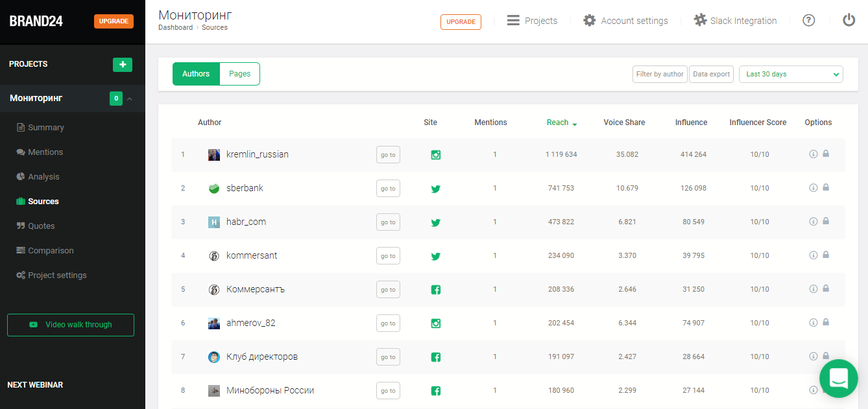Click the power logout icon
Image resolution: width=868 pixels, height=409 pixels.
849,21
